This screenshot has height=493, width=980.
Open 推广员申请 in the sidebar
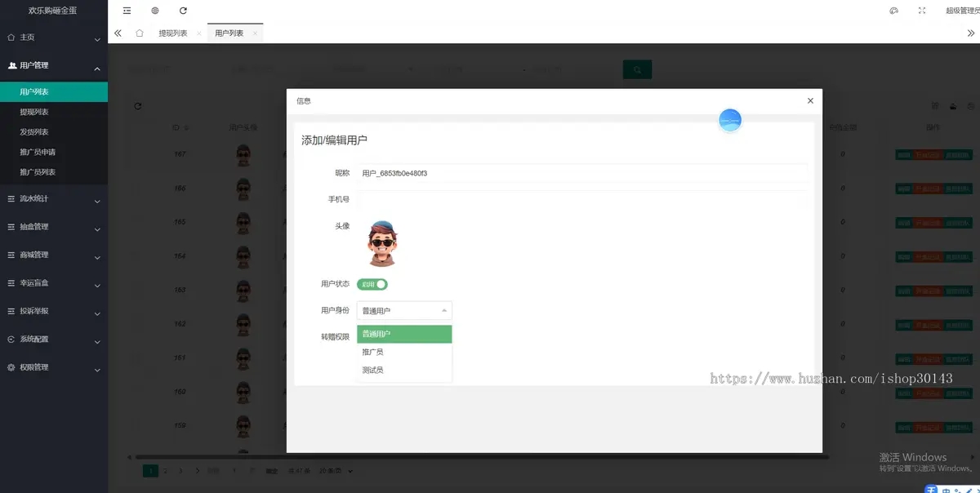(54, 152)
